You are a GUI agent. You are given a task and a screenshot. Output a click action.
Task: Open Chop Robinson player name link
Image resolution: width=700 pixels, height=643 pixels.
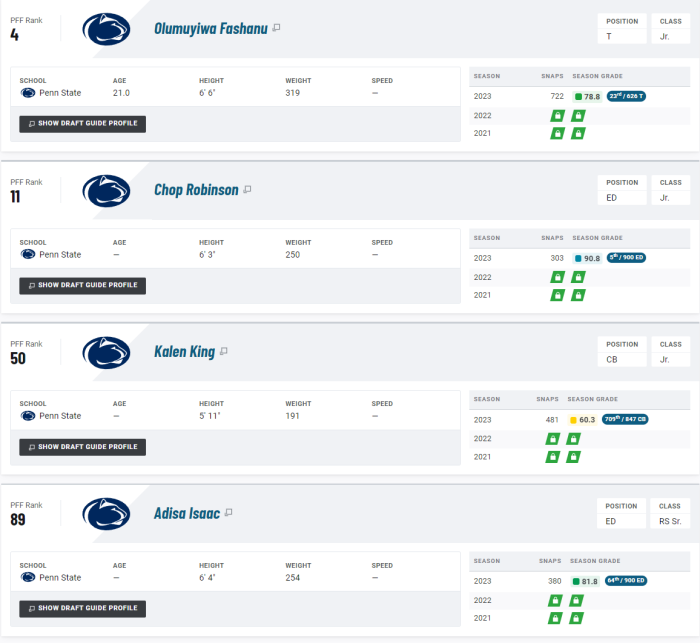(196, 190)
